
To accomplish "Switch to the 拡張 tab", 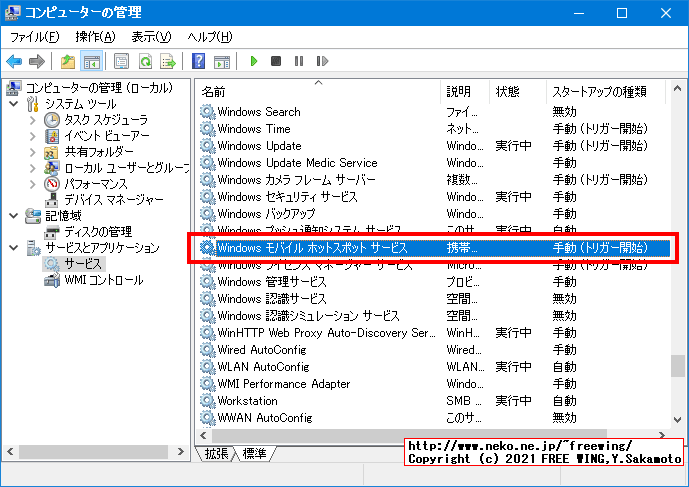I will click(x=216, y=453).
